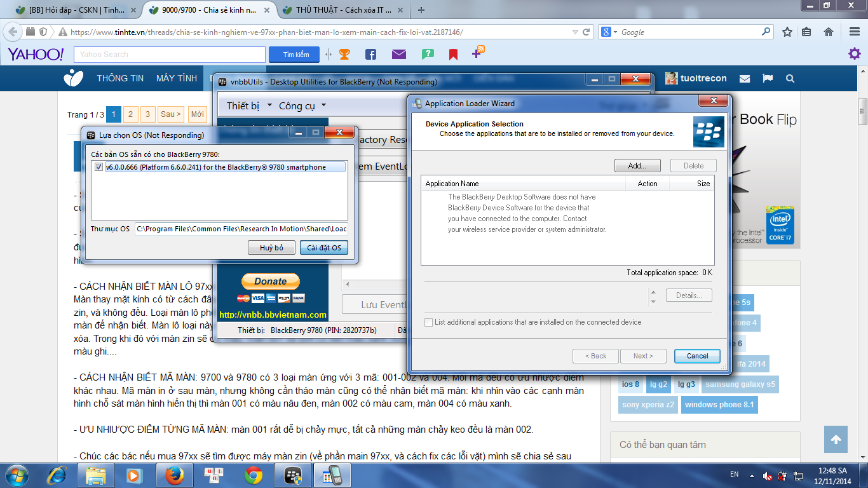Toggle the v6.0.0.666 OS checkbox
The image size is (868, 488).
pos(98,167)
